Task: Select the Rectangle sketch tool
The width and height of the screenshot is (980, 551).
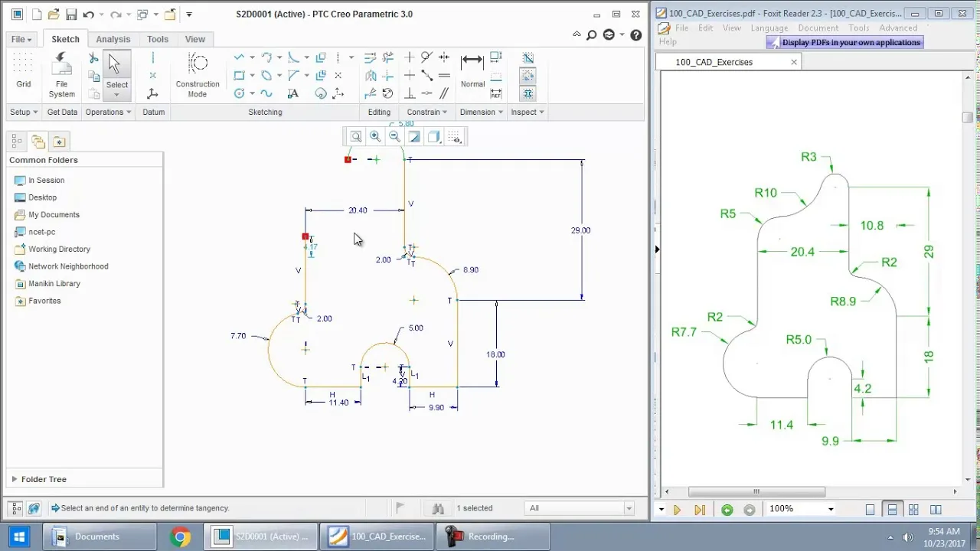Action: click(x=239, y=76)
